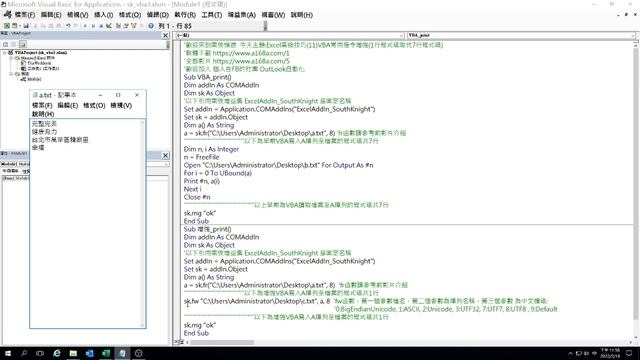Open the insert item toolbar dropdown arrow

[20, 26]
